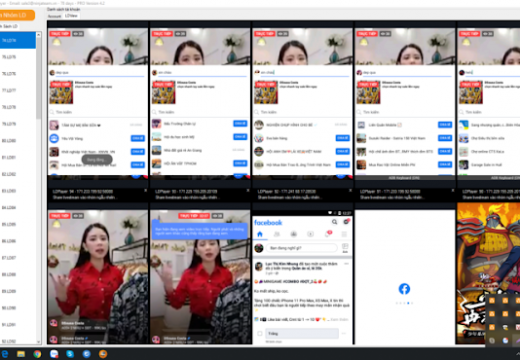Click the LD list scrollbar up arrow
520x360 pixels.
tap(39, 35)
